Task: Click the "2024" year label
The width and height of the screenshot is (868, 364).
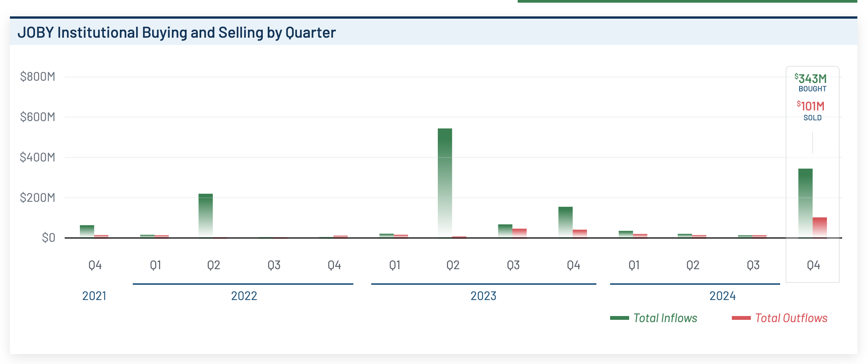Action: pyautogui.click(x=723, y=296)
